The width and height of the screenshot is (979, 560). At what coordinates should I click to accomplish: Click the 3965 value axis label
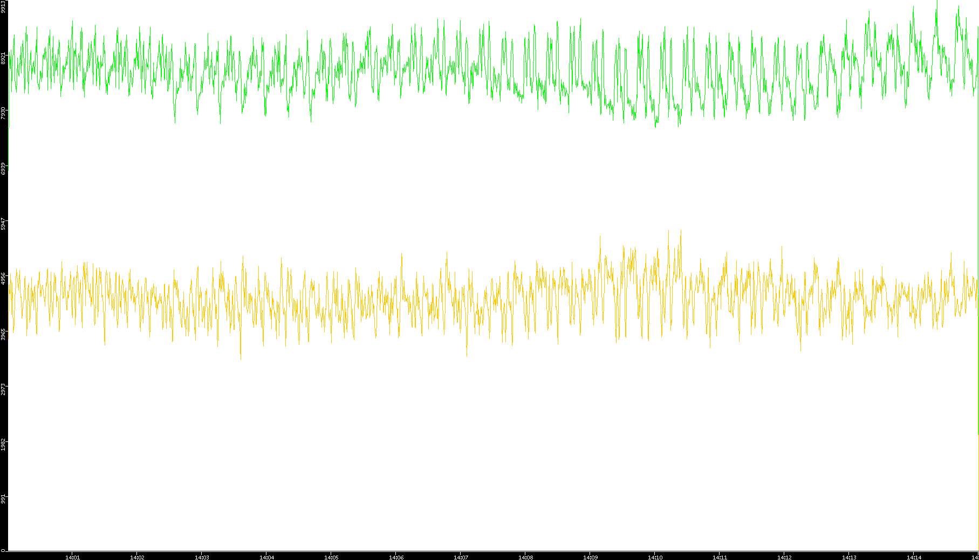pyautogui.click(x=3, y=334)
